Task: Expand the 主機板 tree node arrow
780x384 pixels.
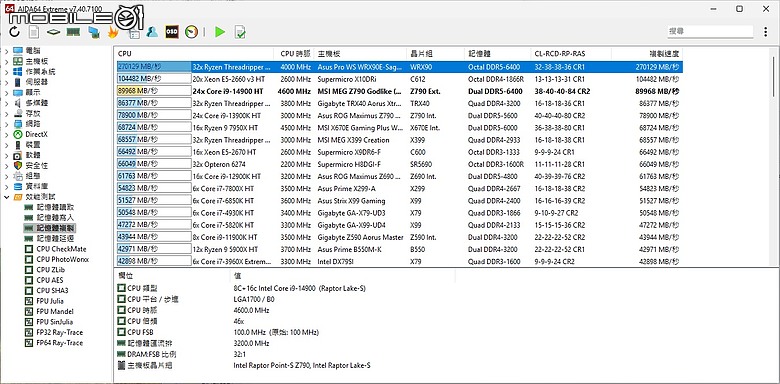Action: [6, 61]
